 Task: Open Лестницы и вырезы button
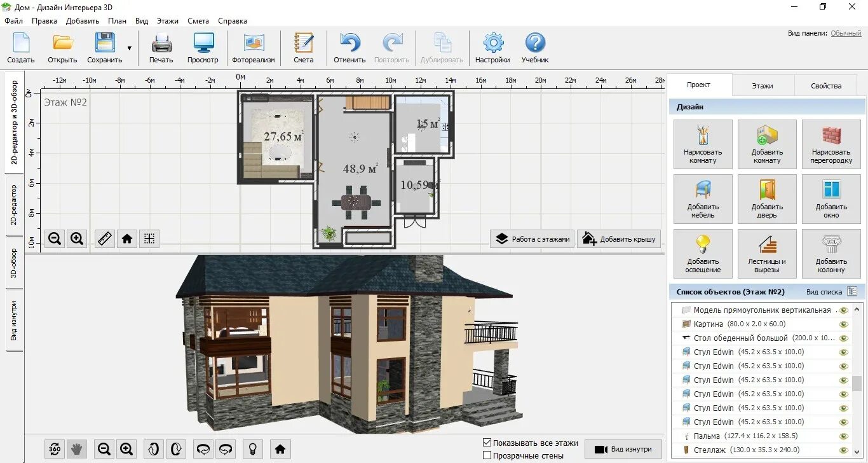tap(767, 254)
